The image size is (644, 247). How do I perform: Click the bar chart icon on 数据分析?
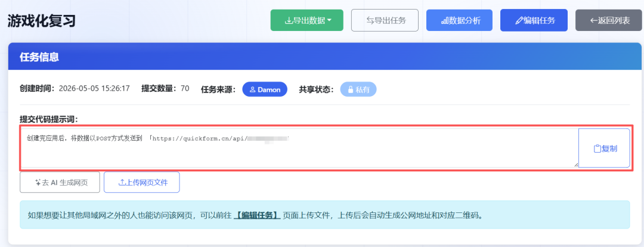(x=444, y=20)
